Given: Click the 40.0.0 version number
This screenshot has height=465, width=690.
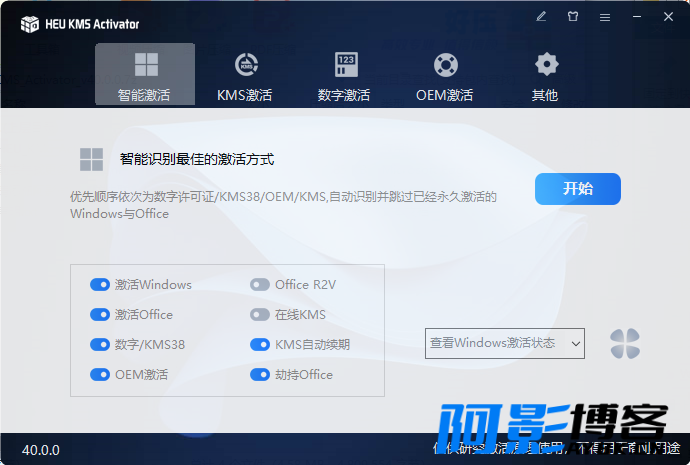Looking at the screenshot, I should coord(41,450).
